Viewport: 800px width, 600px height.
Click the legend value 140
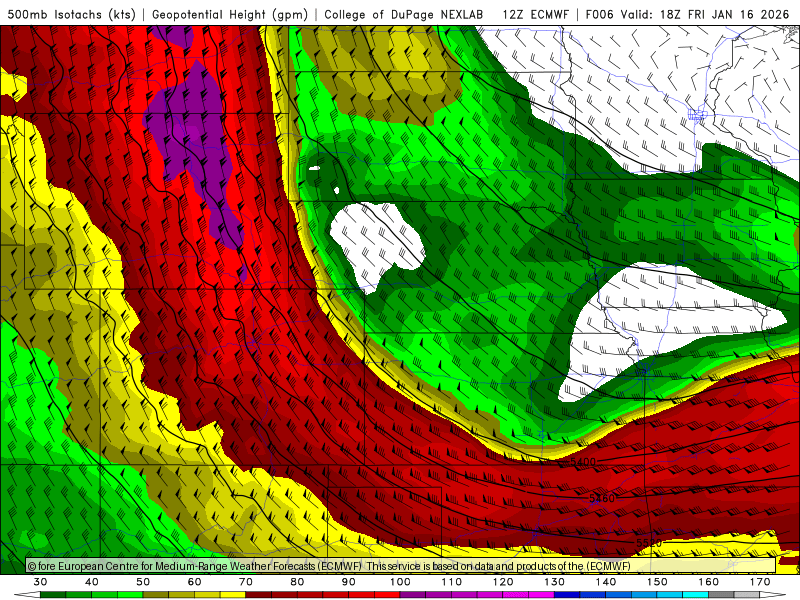606,582
